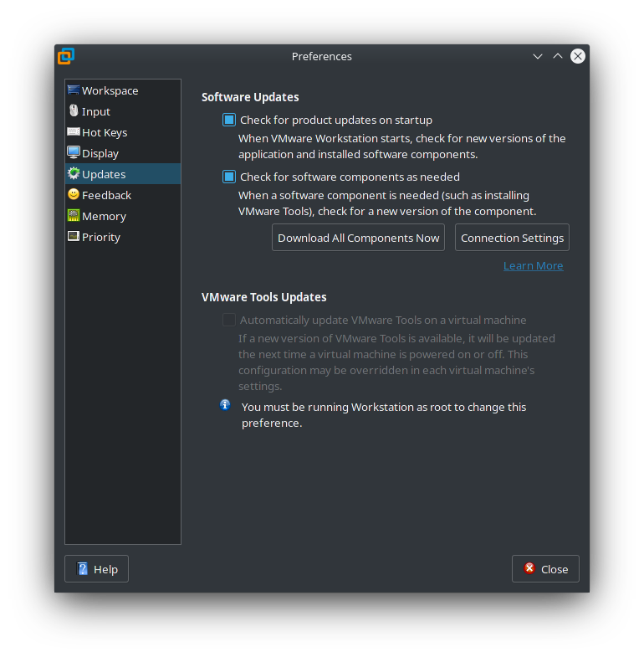Switch to Memory preferences section

point(104,216)
